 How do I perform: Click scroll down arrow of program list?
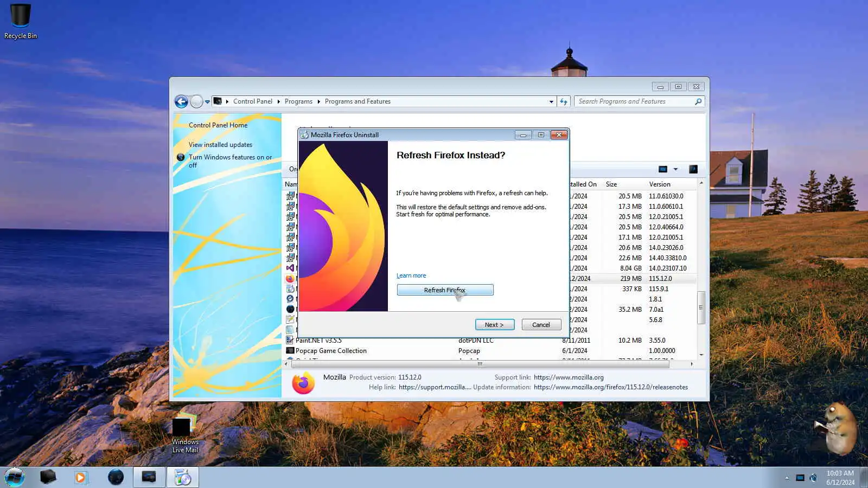(701, 355)
